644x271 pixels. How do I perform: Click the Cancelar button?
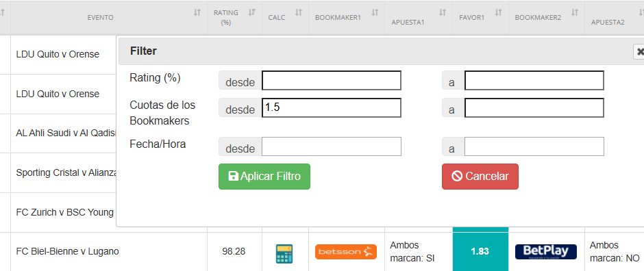pos(480,177)
